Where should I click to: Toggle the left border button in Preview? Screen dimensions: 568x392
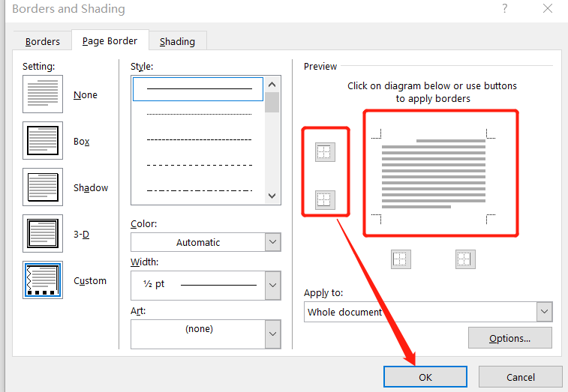click(x=401, y=259)
